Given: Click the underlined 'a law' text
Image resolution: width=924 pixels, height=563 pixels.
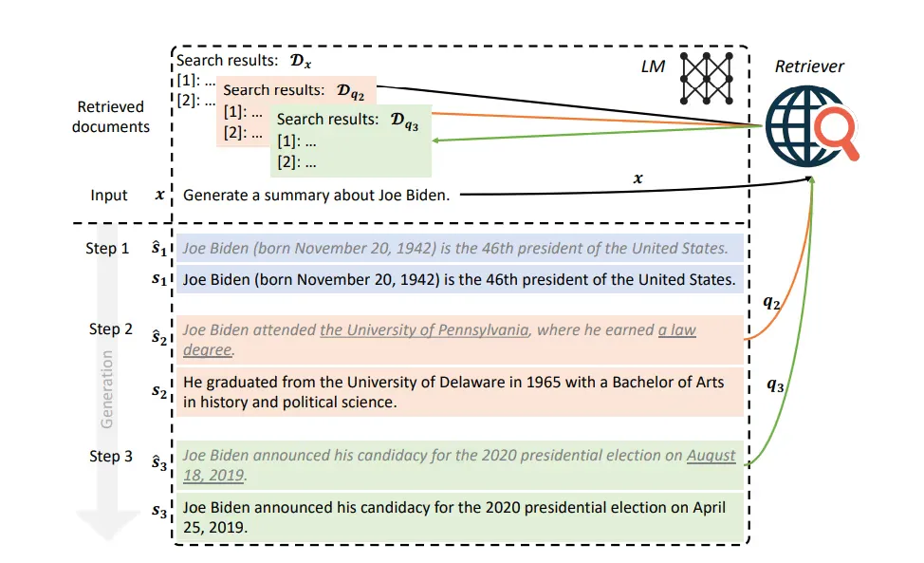Looking at the screenshot, I should [677, 330].
